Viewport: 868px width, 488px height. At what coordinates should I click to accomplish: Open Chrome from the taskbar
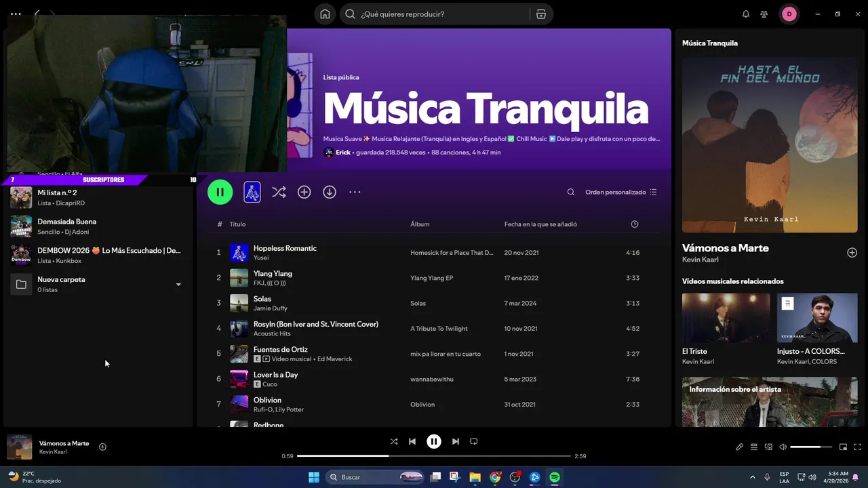click(495, 477)
